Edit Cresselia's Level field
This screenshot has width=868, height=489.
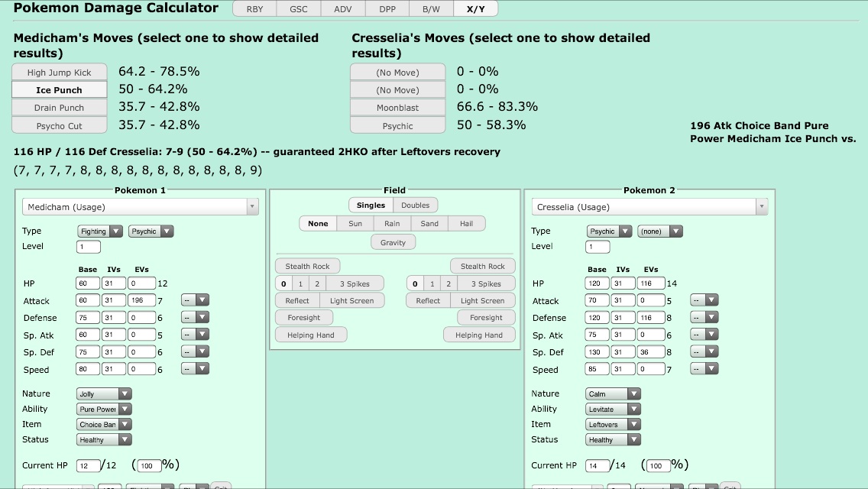coord(598,247)
